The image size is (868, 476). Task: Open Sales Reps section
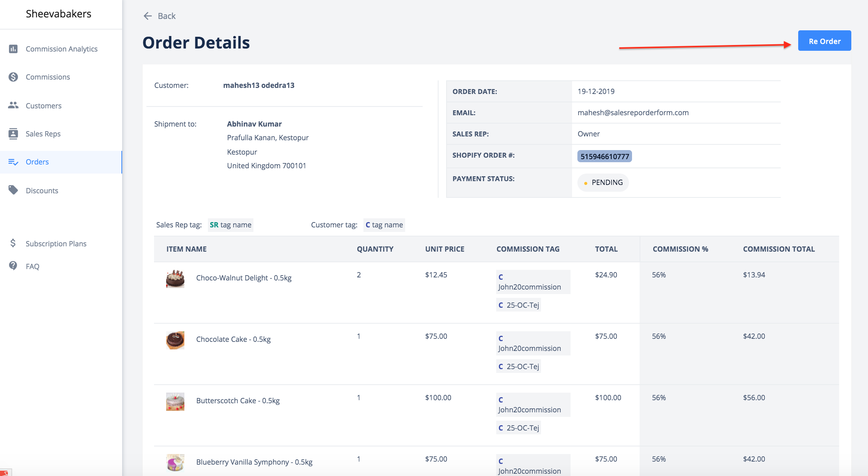tap(43, 134)
